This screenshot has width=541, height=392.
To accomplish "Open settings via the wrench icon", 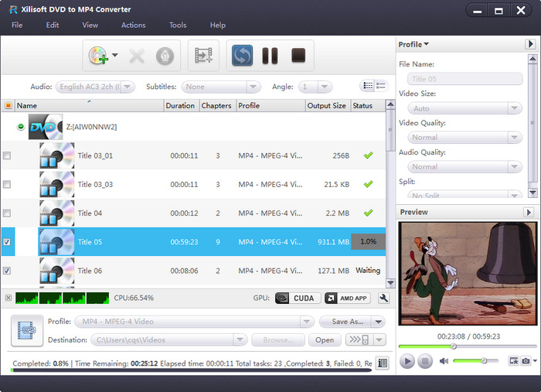I will point(384,298).
